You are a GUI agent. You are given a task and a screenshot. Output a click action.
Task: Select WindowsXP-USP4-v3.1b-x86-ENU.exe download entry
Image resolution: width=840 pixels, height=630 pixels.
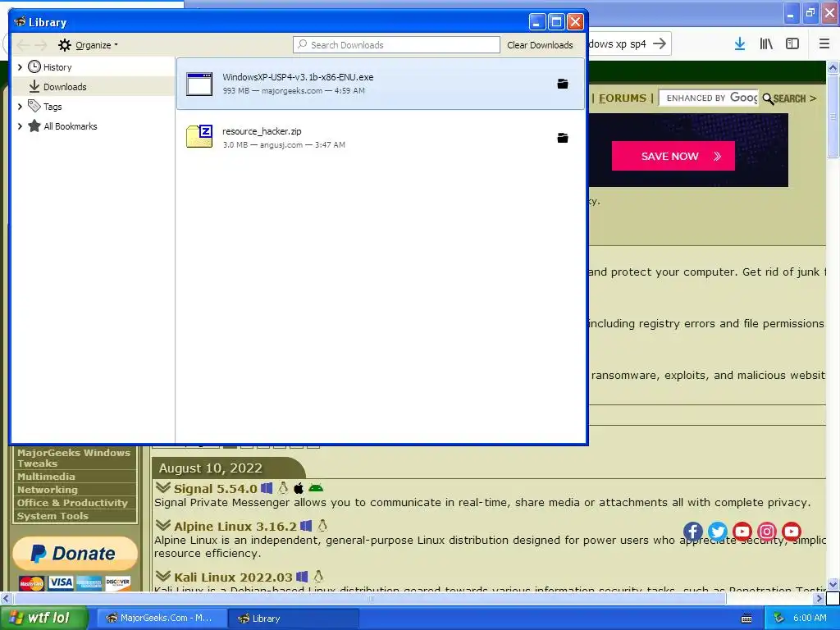tap(381, 84)
